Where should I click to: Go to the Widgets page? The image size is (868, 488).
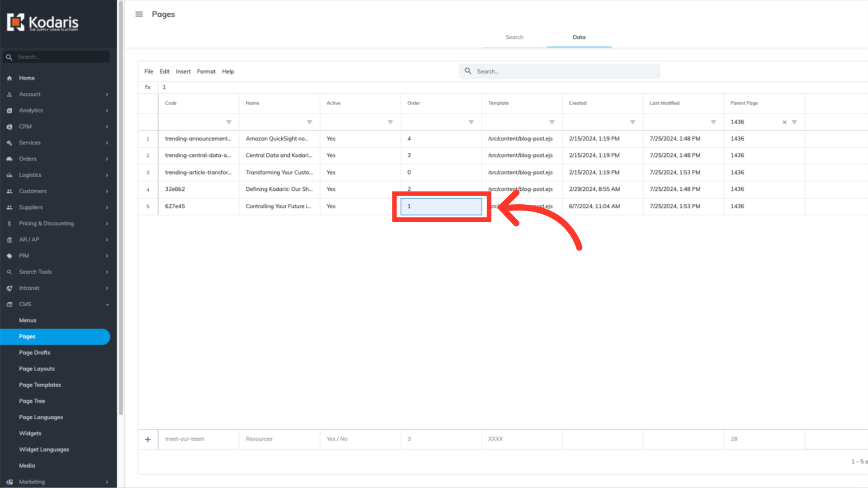(x=30, y=433)
